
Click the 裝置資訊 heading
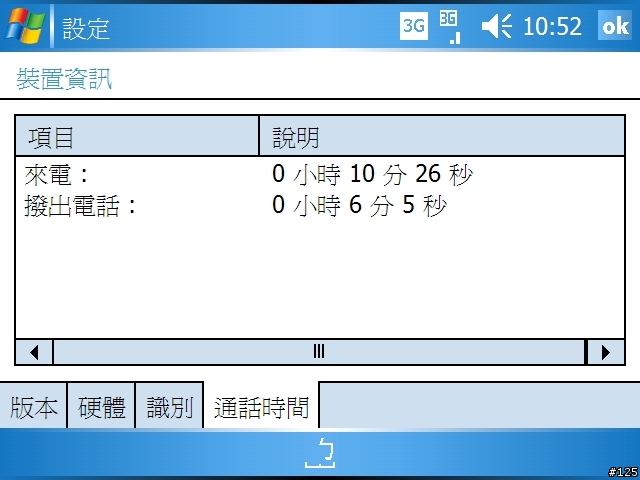(64, 78)
